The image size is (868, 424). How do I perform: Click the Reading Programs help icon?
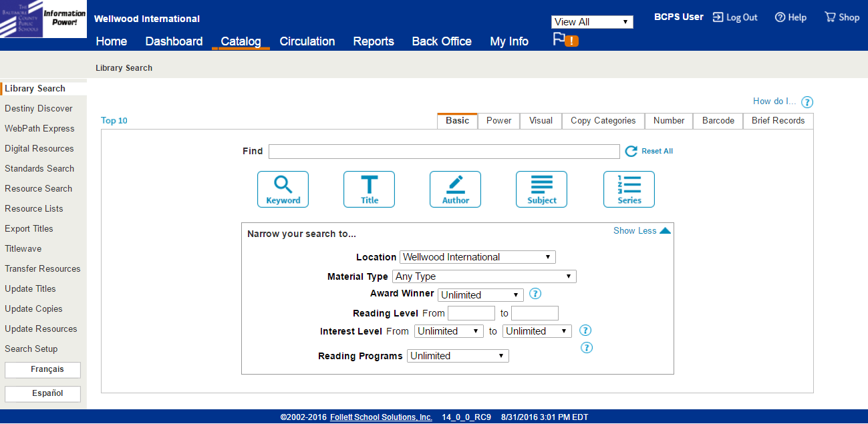(x=586, y=347)
